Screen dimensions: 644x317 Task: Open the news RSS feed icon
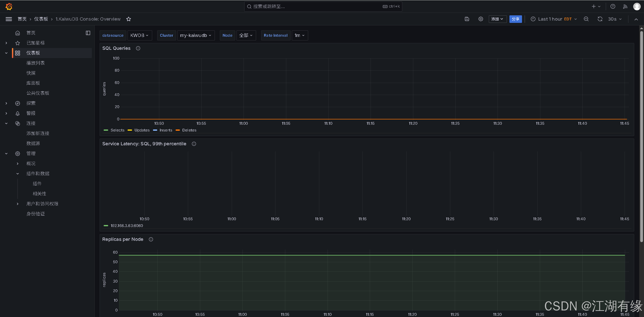click(625, 7)
